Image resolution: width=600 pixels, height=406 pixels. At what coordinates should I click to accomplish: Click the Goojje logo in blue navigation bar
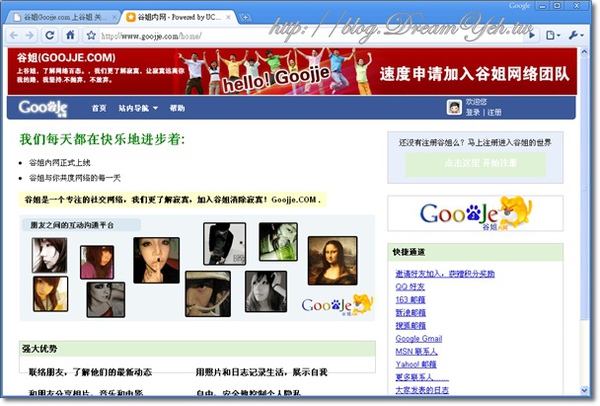pos(43,108)
